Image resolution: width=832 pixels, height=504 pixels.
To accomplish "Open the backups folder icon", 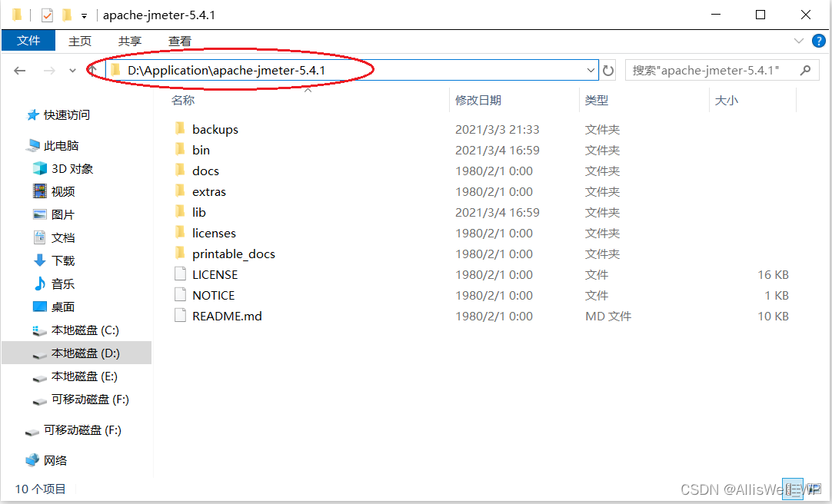I will (181, 129).
